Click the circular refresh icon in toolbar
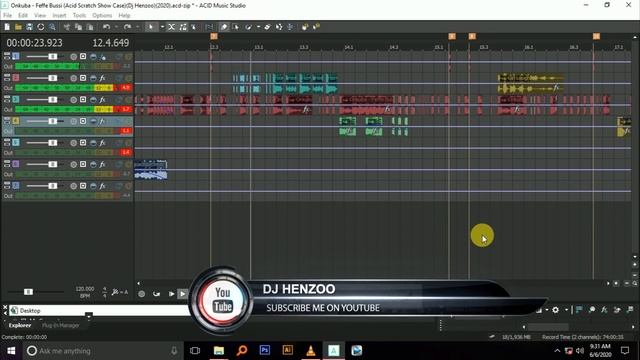This screenshot has width=640, height=360. pos(41,27)
